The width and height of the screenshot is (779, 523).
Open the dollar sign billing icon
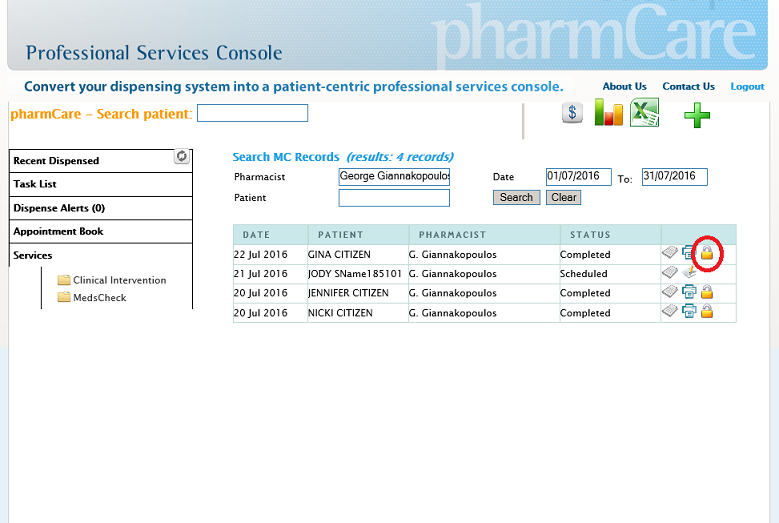click(572, 113)
